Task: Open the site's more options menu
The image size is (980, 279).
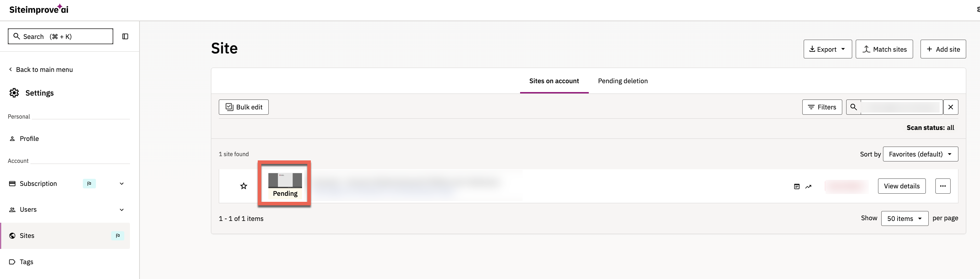Action: (943, 186)
